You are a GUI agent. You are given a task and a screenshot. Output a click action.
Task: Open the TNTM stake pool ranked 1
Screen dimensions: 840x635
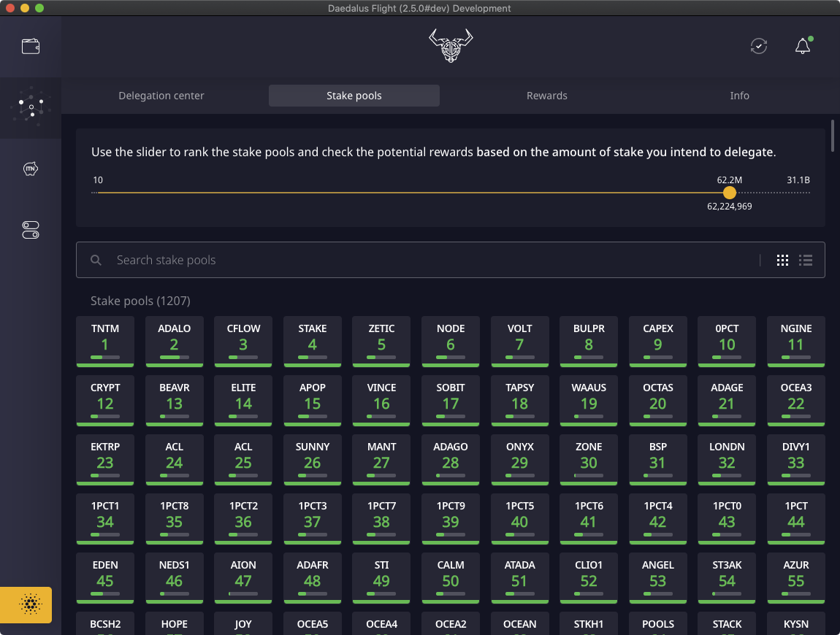105,341
